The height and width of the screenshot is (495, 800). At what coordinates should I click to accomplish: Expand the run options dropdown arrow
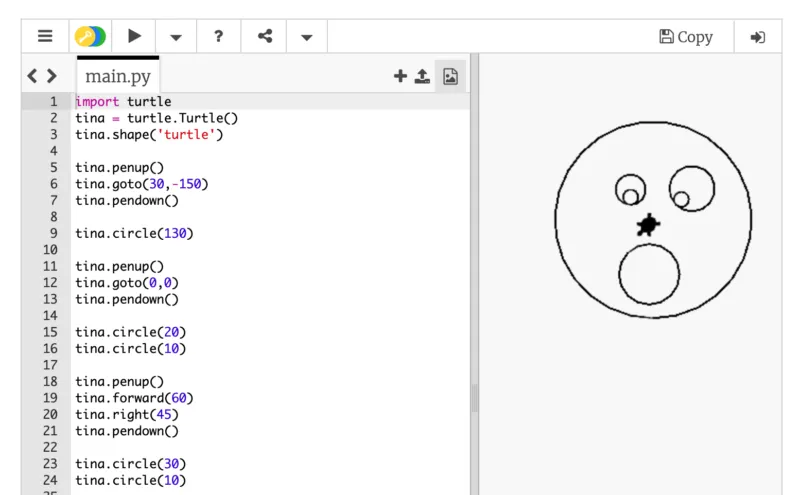coord(176,38)
